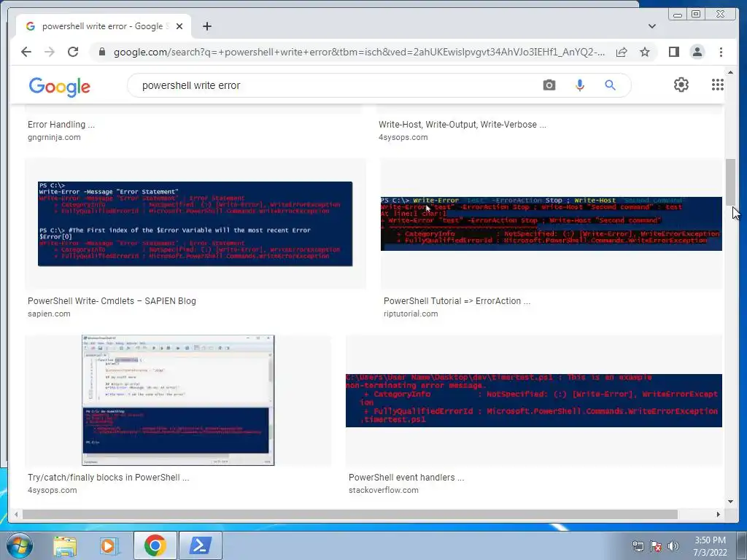Open Google quick settings gear
The height and width of the screenshot is (560, 747).
click(681, 85)
